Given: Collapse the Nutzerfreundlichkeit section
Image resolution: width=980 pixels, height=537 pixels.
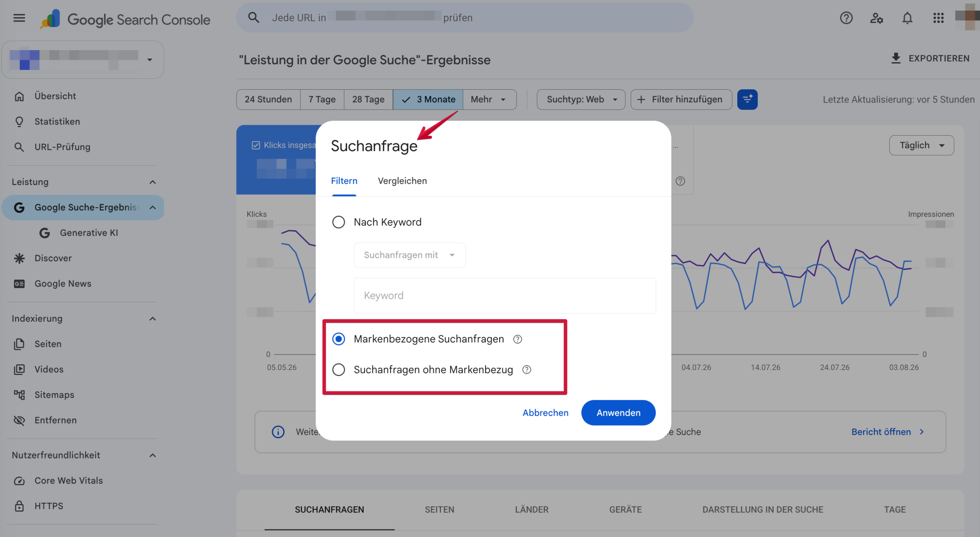Looking at the screenshot, I should tap(152, 455).
